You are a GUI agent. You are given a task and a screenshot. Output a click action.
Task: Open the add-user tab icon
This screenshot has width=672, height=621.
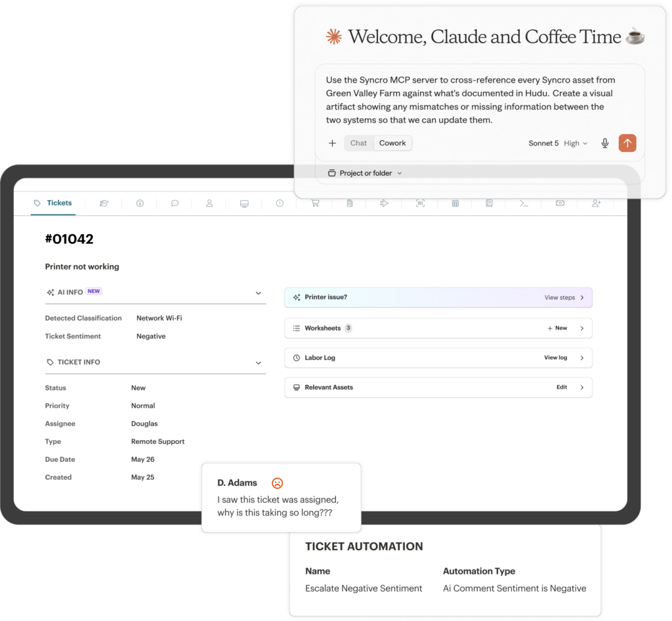[596, 203]
